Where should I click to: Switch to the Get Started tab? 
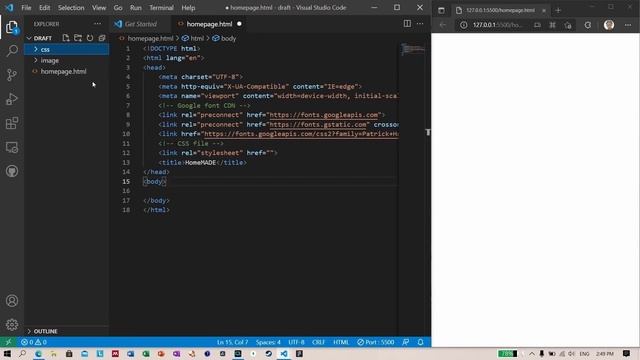(141, 24)
